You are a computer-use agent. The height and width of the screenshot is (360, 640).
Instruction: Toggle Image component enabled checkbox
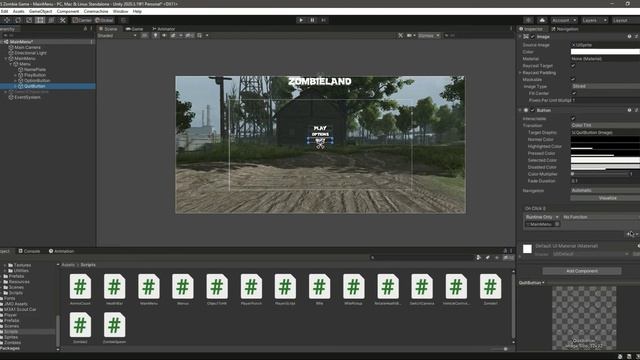pos(532,37)
